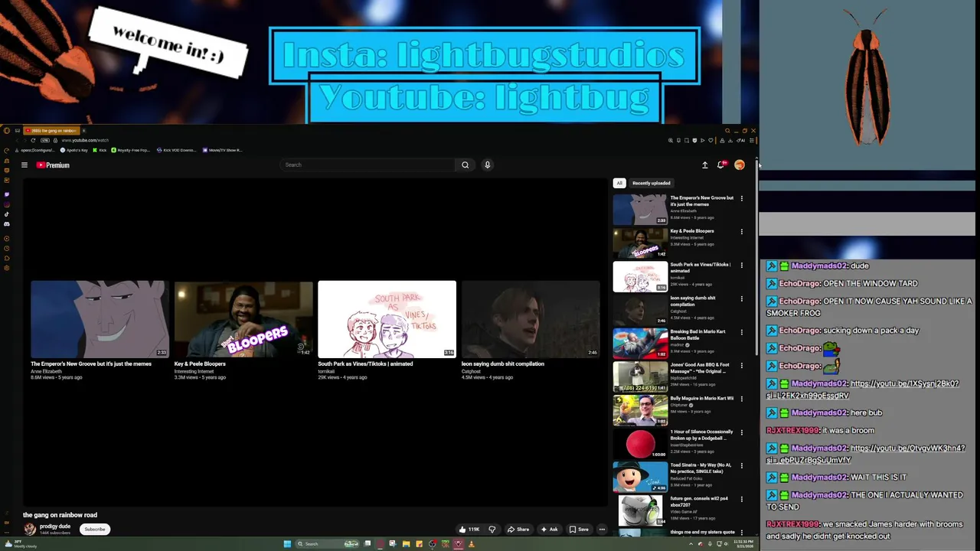Open prodigy dude channel avatar
This screenshot has width=980, height=551.
[30, 529]
